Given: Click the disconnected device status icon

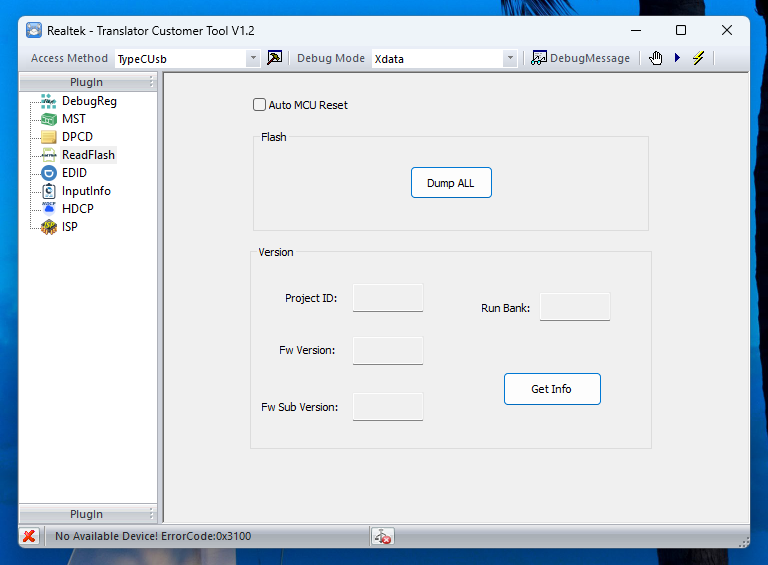Looking at the screenshot, I should pyautogui.click(x=382, y=537).
